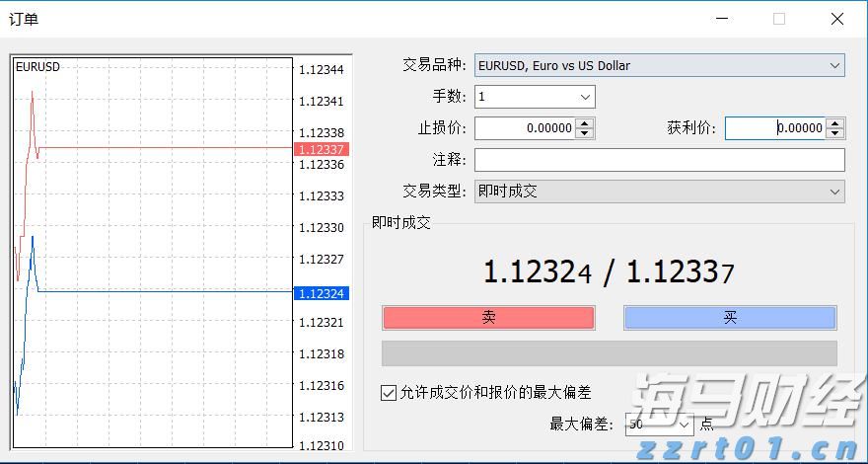The image size is (868, 464).
Task: Expand the 手数 volume dropdown arrow
Action: click(585, 97)
